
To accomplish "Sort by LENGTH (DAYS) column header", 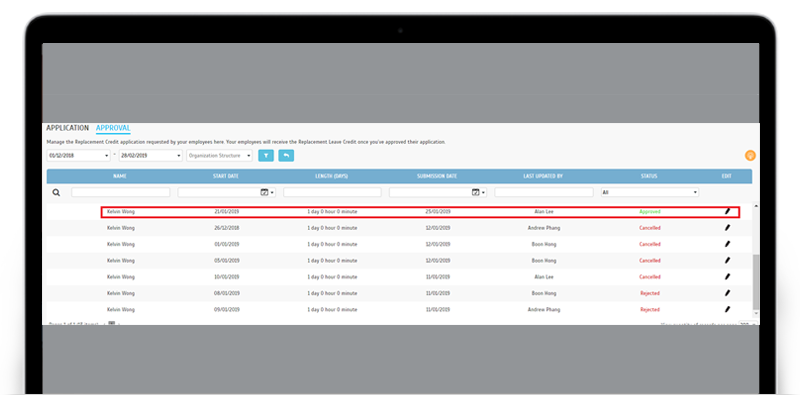I will tap(332, 176).
